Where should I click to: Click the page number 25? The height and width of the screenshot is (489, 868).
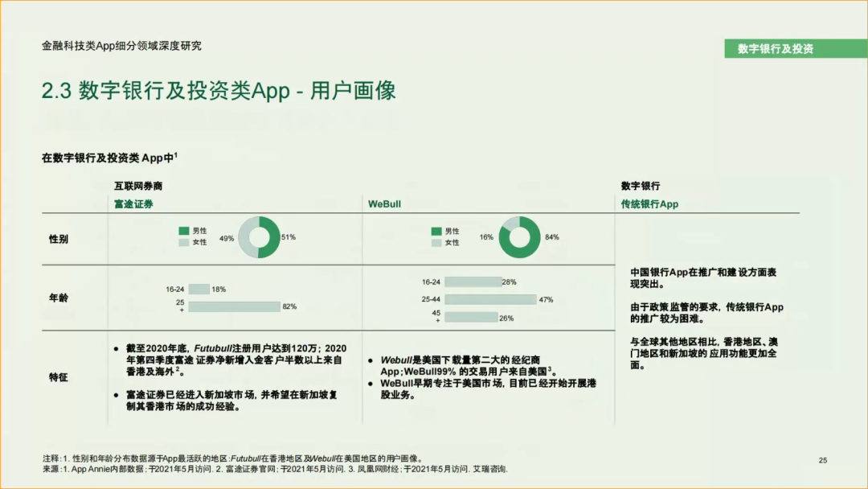point(823,460)
